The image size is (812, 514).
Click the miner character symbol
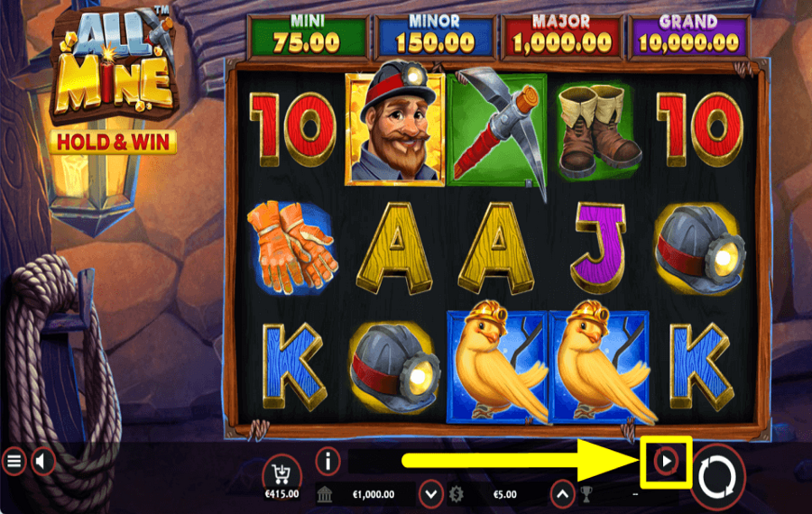(394, 124)
